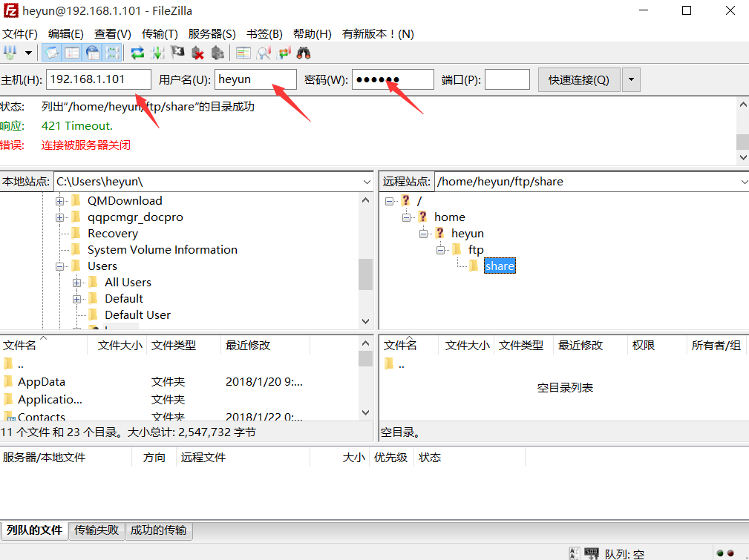Collapse remote home node
This screenshot has height=560, width=749.
click(407, 218)
